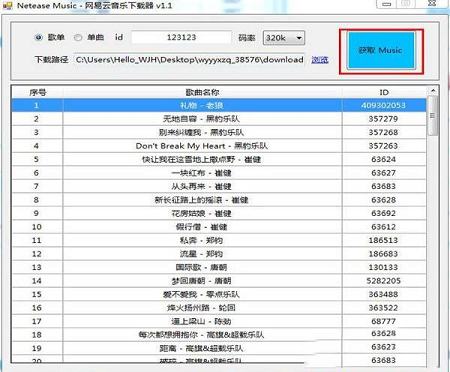Click ID cell 186513
Image resolution: width=450 pixels, height=372 pixels.
point(384,240)
